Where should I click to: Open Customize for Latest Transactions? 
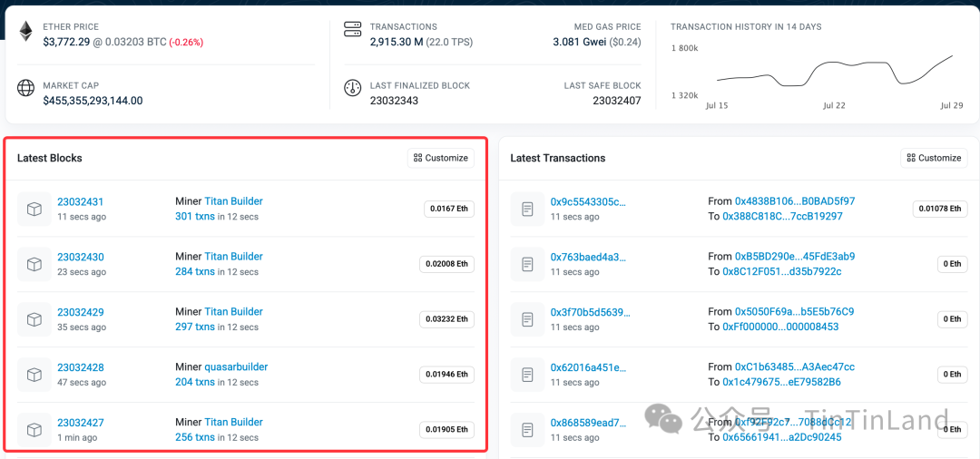(x=934, y=158)
